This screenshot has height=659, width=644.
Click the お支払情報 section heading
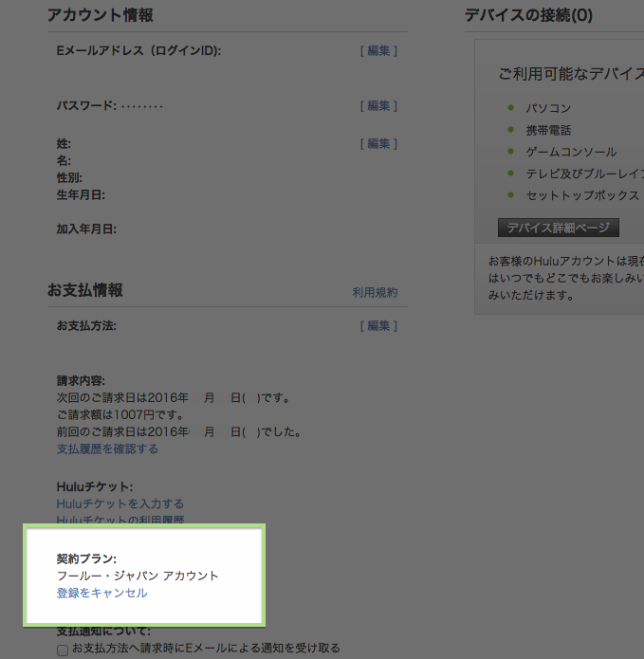(x=85, y=290)
